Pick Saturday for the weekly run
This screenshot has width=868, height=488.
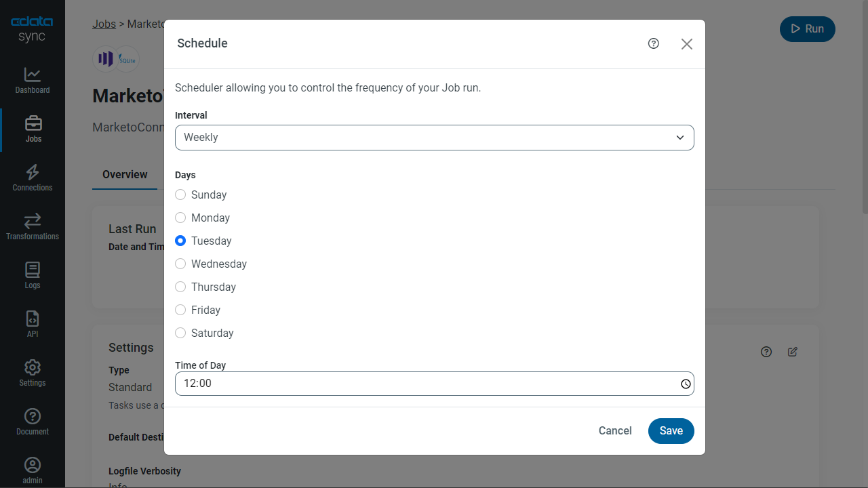(180, 333)
